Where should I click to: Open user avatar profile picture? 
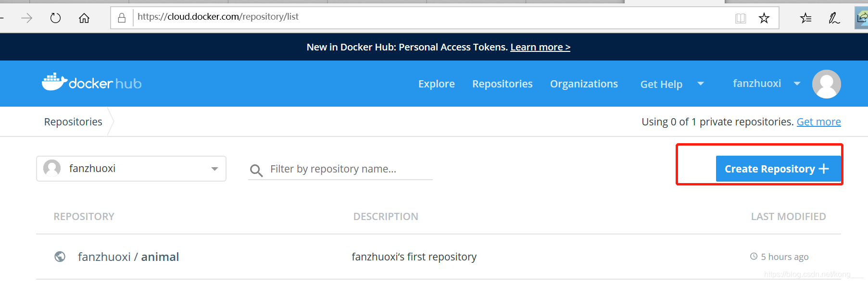tap(827, 84)
